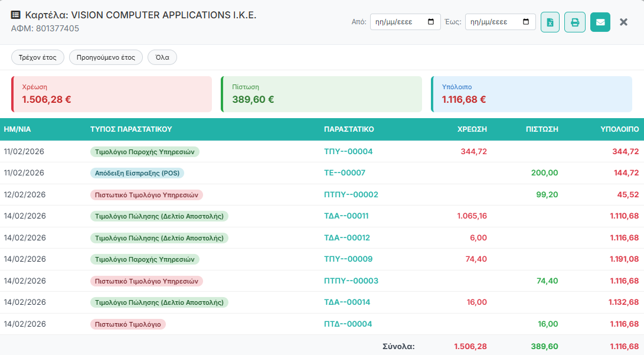This screenshot has height=355, width=644.
Task: Open credit note ΠΤΠΥ--00002
Action: coord(351,195)
